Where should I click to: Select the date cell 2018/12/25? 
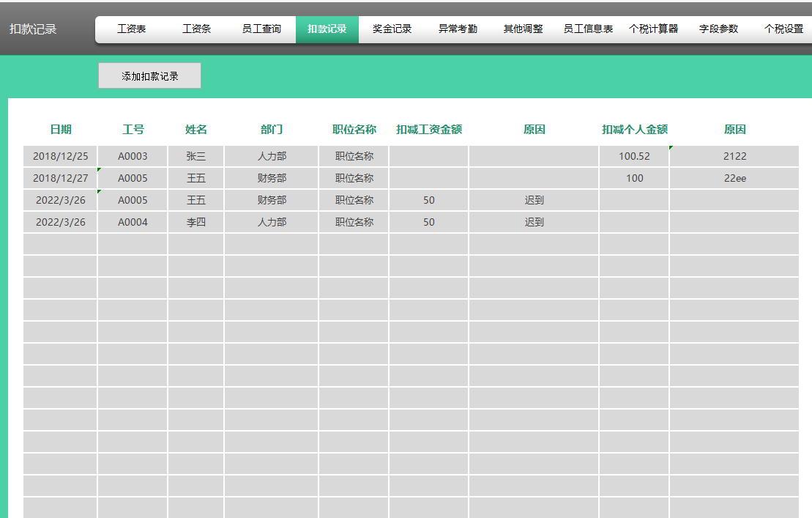pos(61,156)
